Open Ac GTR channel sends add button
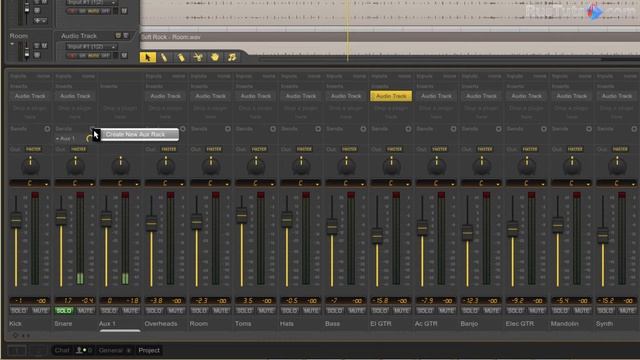640x360 pixels. pos(453,129)
